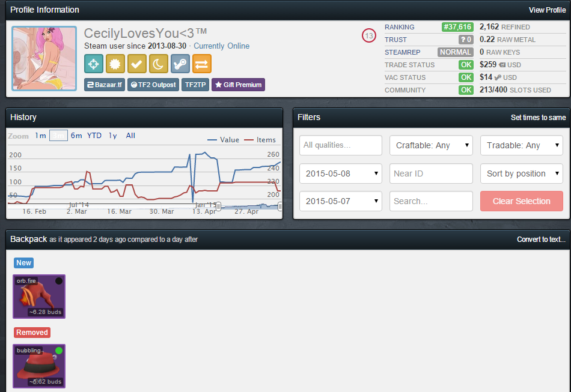
Task: Click the green #37,616 ranking badge
Action: click(x=457, y=27)
